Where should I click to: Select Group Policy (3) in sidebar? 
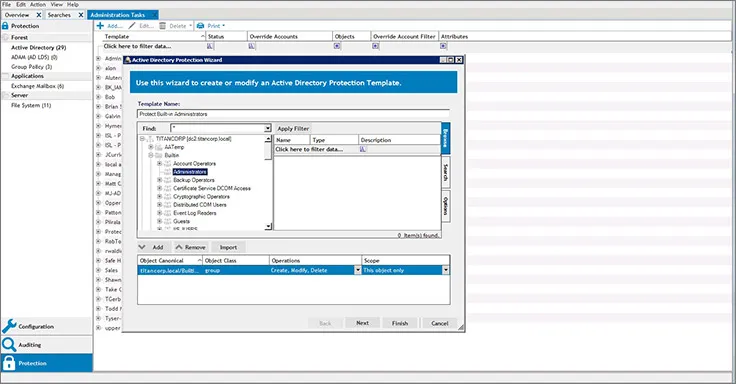[x=31, y=67]
